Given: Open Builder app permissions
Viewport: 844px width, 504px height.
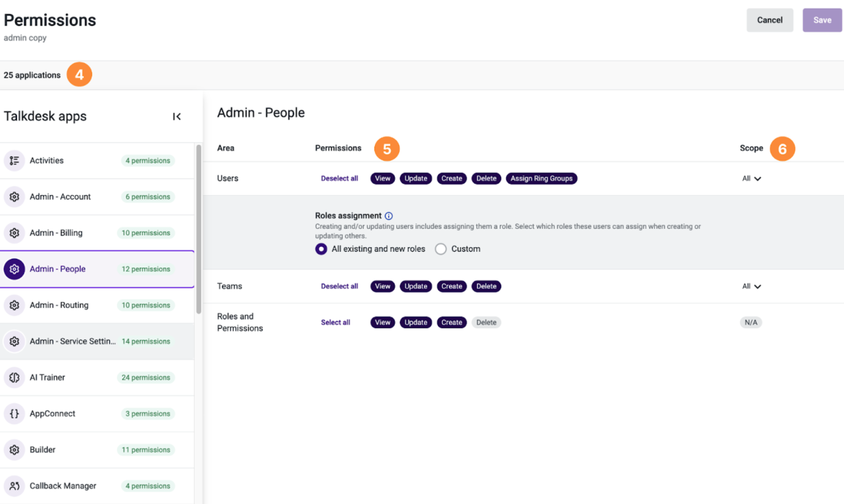Looking at the screenshot, I should coord(97,450).
